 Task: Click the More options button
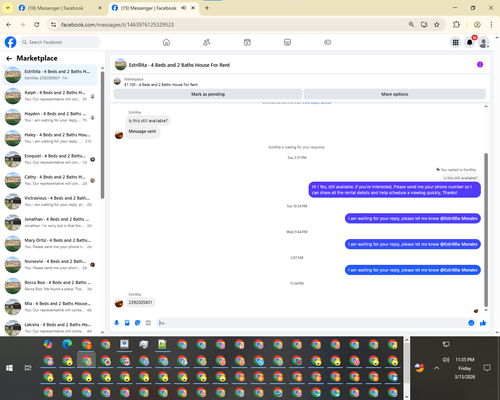pos(395,94)
